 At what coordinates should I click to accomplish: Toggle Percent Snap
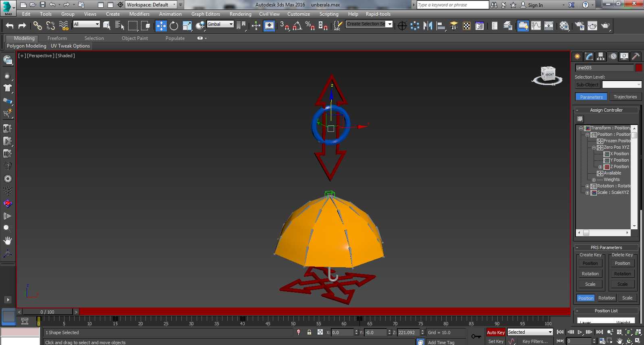pyautogui.click(x=310, y=26)
